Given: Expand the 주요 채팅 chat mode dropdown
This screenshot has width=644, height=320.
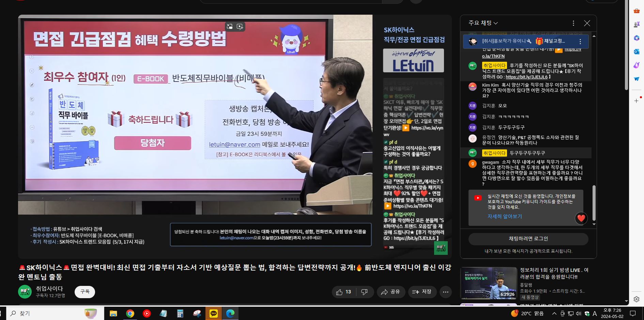Looking at the screenshot, I should 483,23.
